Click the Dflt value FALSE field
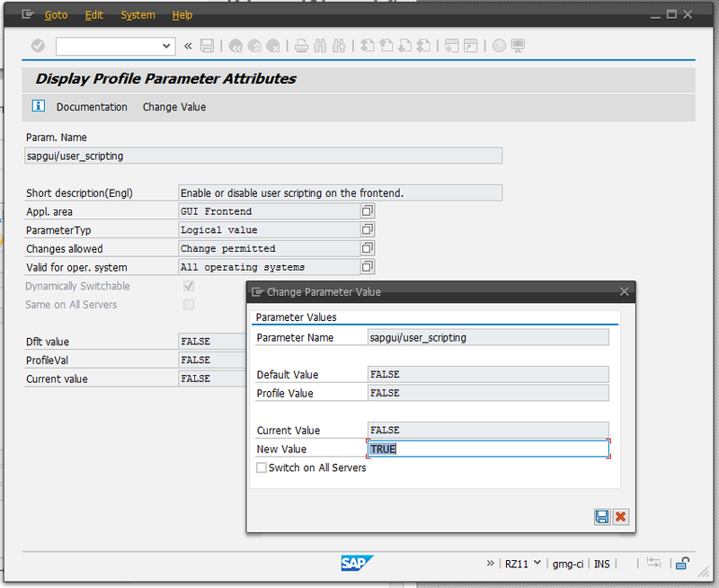This screenshot has width=719, height=588. coord(212,342)
